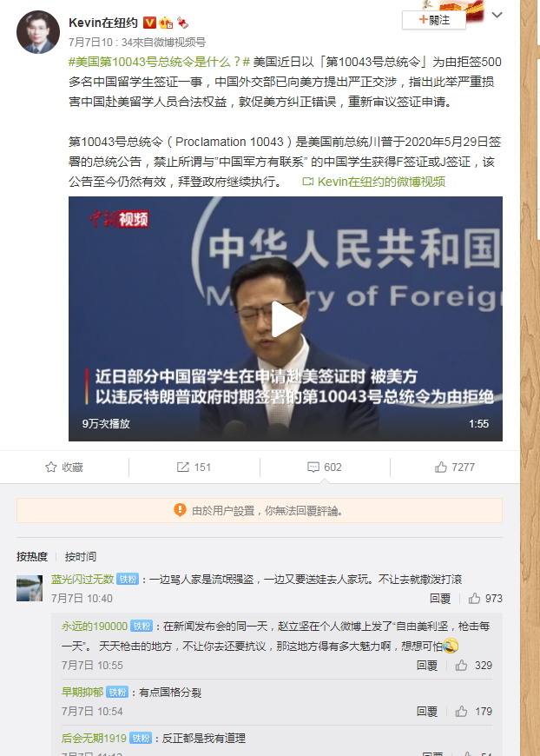This screenshot has width=540, height=756.
Task: Like the post with 7277 thumbs-up
Action: pos(441,467)
